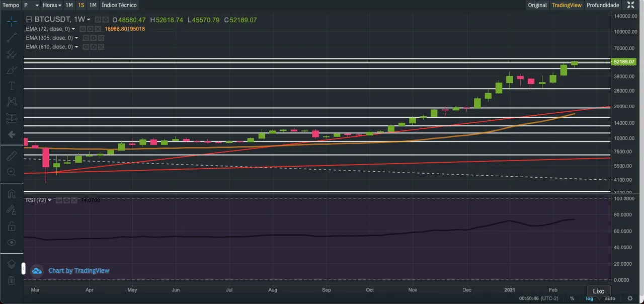Open BTCUSDT series settings gear

tap(106, 20)
